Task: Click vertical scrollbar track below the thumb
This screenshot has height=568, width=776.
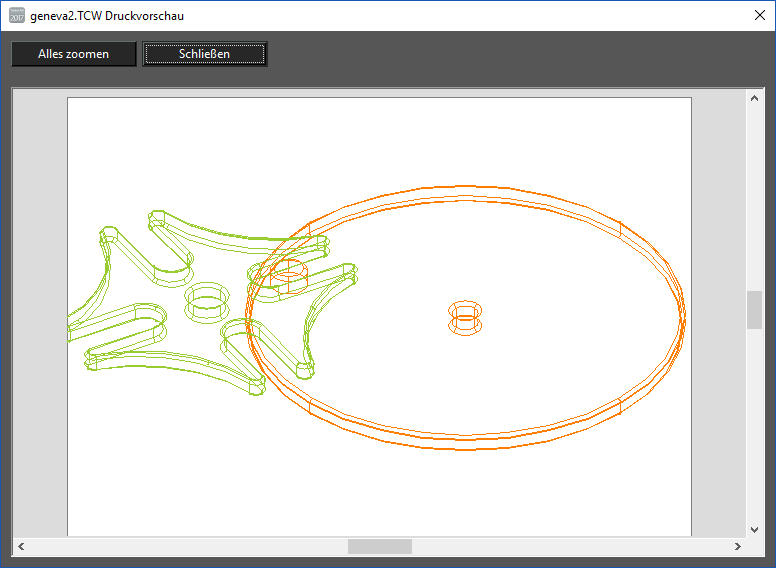Action: click(x=754, y=430)
